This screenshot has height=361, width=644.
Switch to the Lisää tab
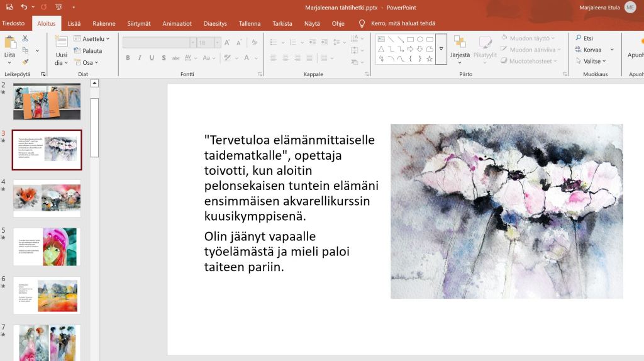tap(74, 23)
